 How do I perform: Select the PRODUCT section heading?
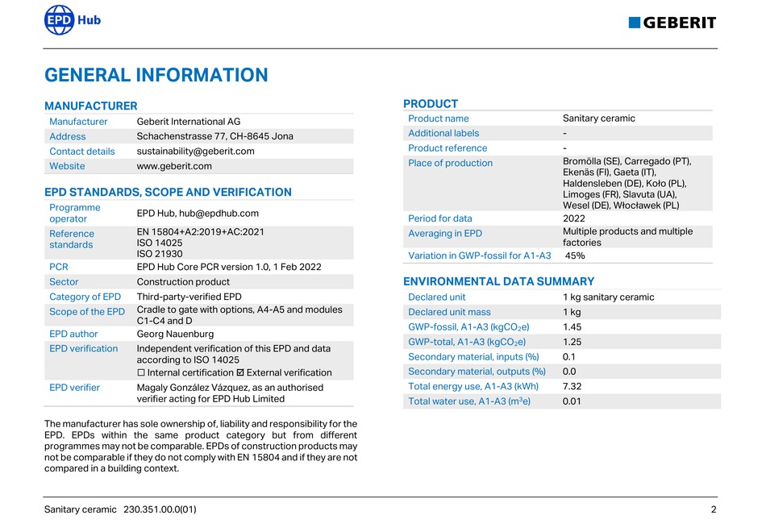(431, 103)
